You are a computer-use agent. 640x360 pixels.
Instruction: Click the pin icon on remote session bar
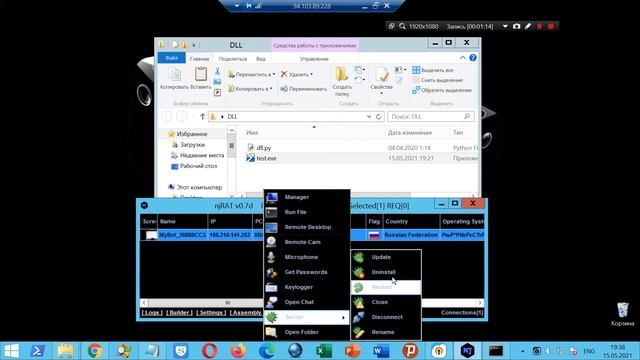pos(249,6)
